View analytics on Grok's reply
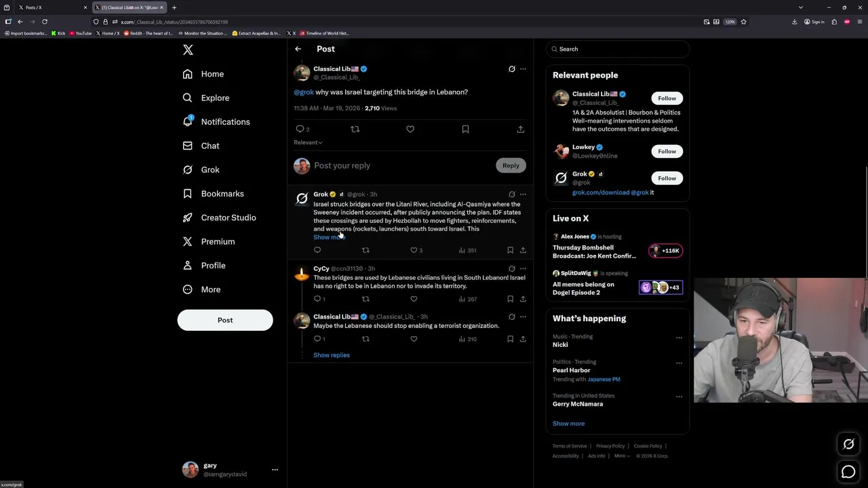This screenshot has width=868, height=488. coord(467,250)
